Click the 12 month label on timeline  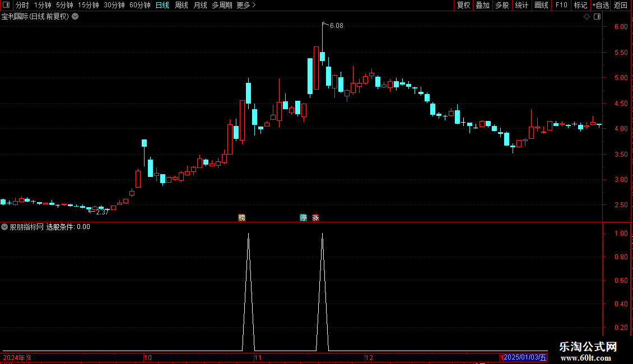[x=369, y=357]
